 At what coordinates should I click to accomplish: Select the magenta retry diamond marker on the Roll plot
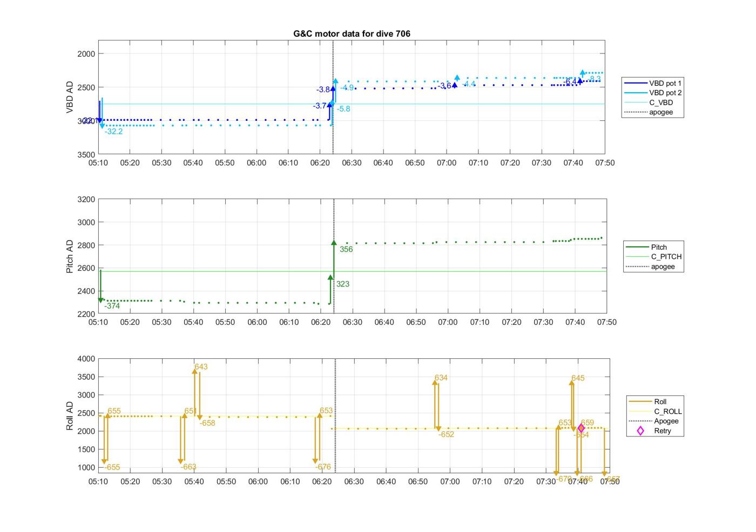581,428
